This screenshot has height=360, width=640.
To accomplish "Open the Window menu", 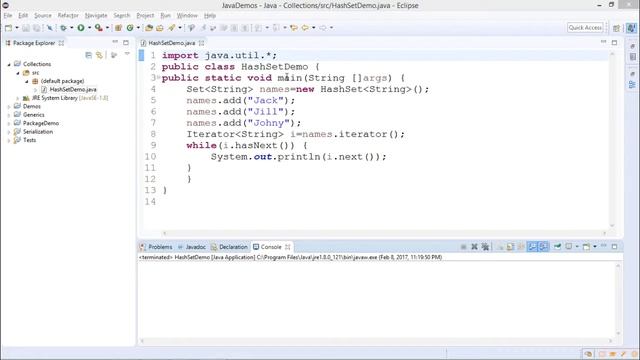I will click(187, 16).
